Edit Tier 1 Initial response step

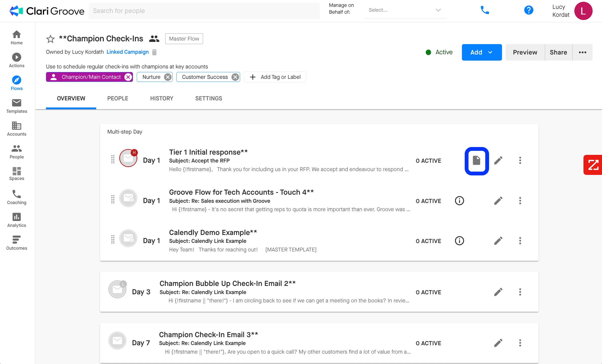tap(498, 160)
